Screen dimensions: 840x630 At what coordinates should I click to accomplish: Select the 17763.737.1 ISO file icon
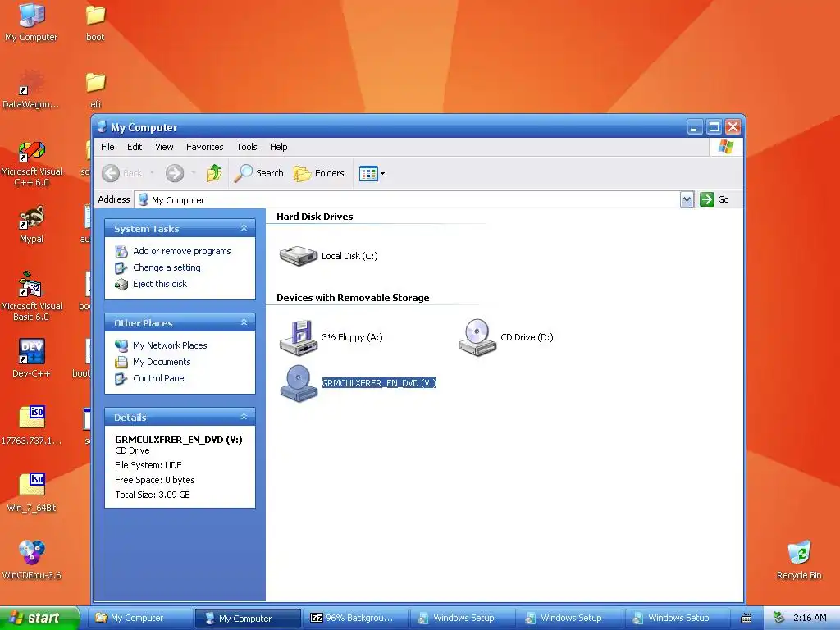[31, 426]
